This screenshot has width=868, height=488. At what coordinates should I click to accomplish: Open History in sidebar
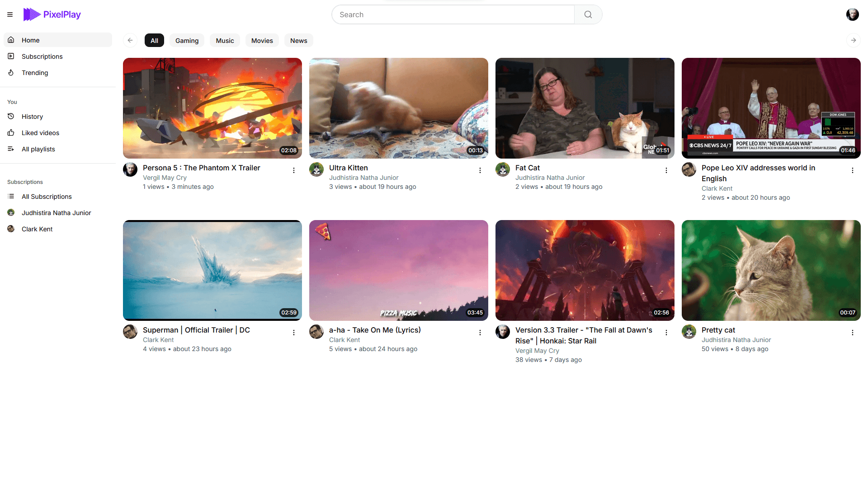point(58,116)
